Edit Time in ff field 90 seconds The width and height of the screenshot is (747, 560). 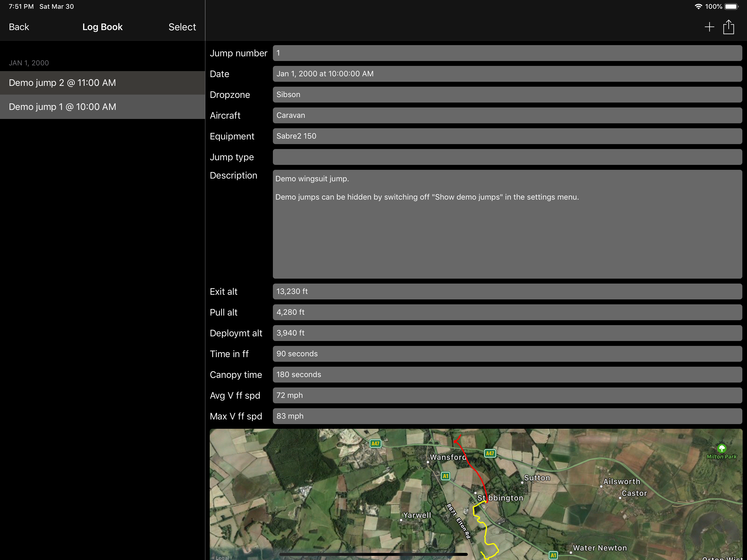[507, 354]
